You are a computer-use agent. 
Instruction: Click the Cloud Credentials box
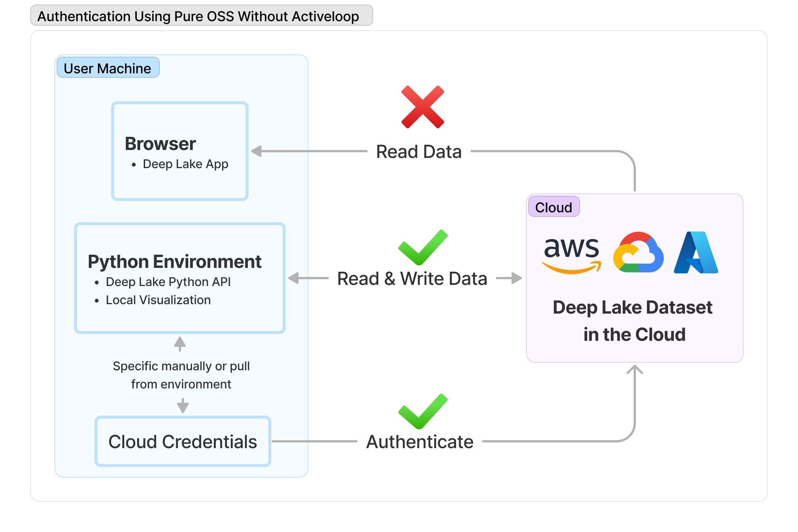point(183,441)
